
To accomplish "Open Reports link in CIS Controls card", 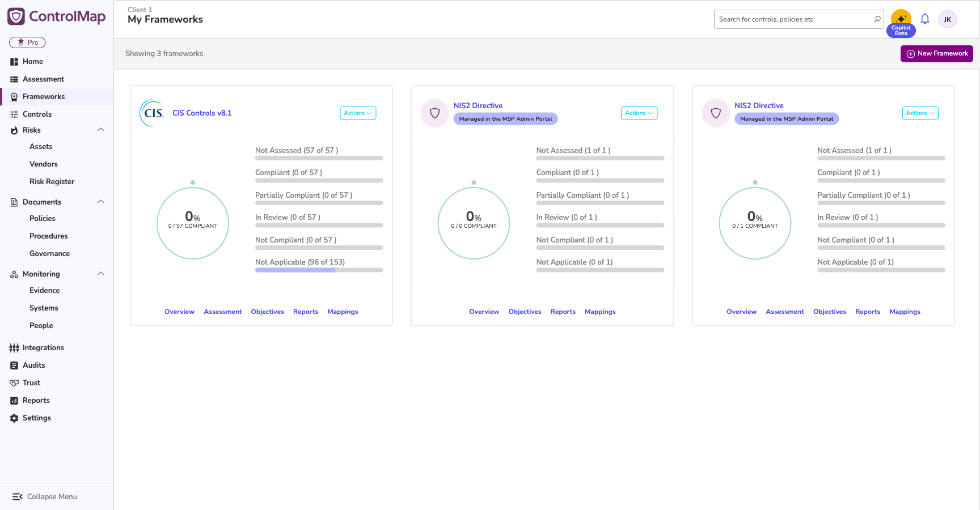I will (x=306, y=312).
